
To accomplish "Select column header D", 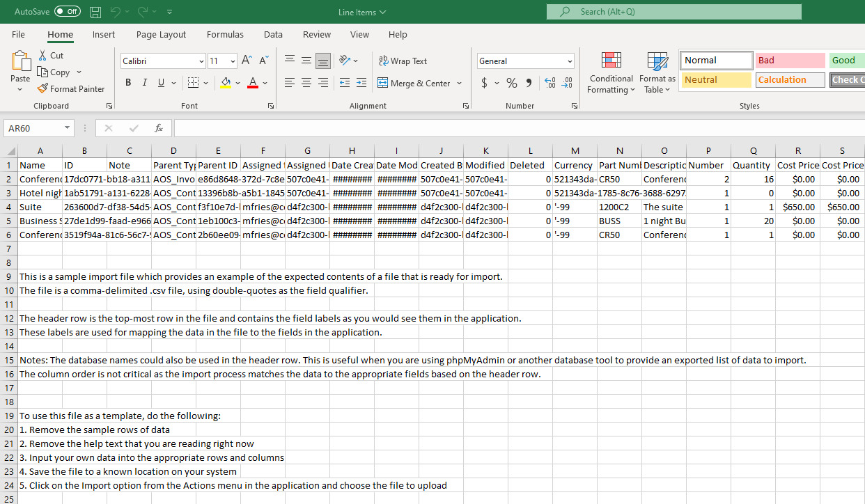I will tap(173, 151).
